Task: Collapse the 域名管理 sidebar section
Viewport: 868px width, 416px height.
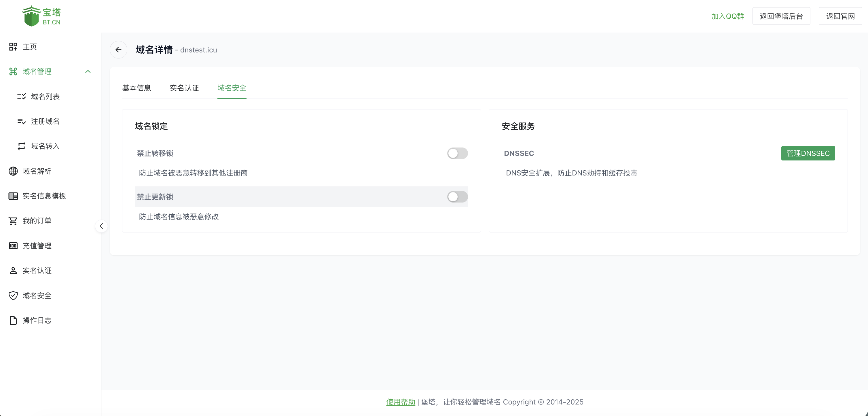Action: click(x=88, y=71)
